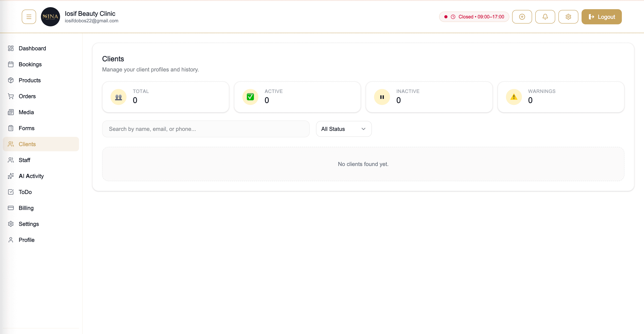The width and height of the screenshot is (644, 334).
Task: Toggle the sidebar hamburger menu
Action: click(x=29, y=17)
